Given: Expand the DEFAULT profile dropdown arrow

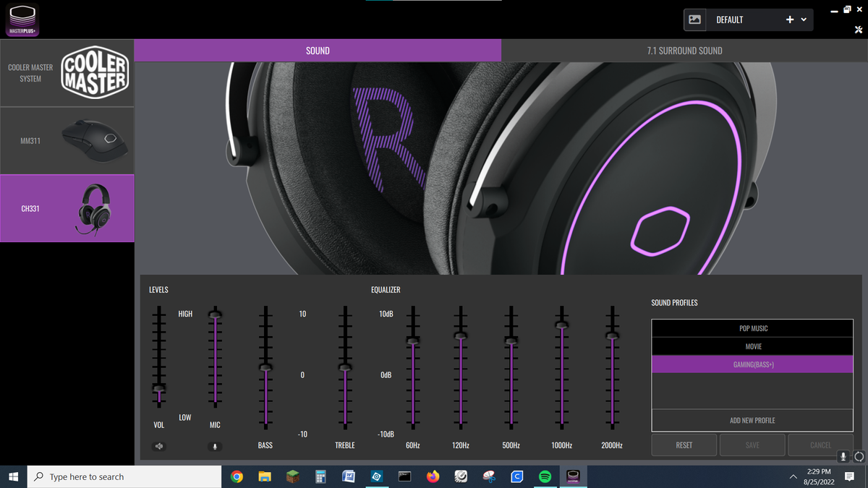Looking at the screenshot, I should [804, 20].
